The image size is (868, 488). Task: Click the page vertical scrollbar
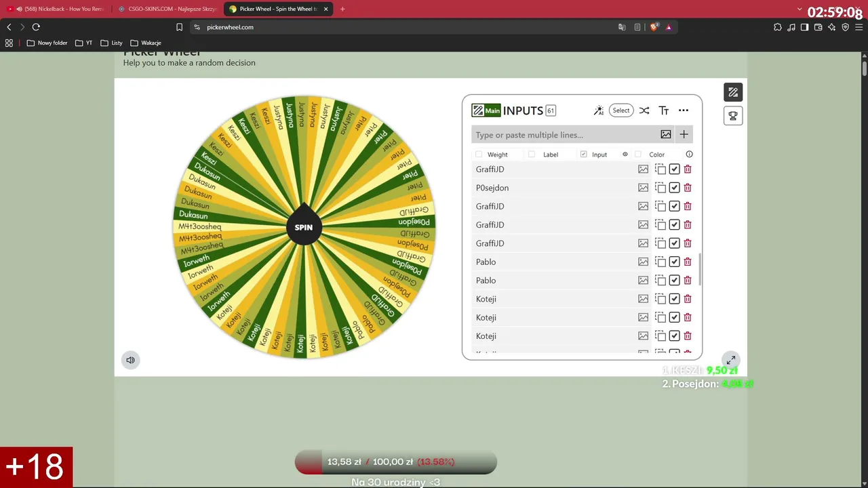tap(865, 69)
